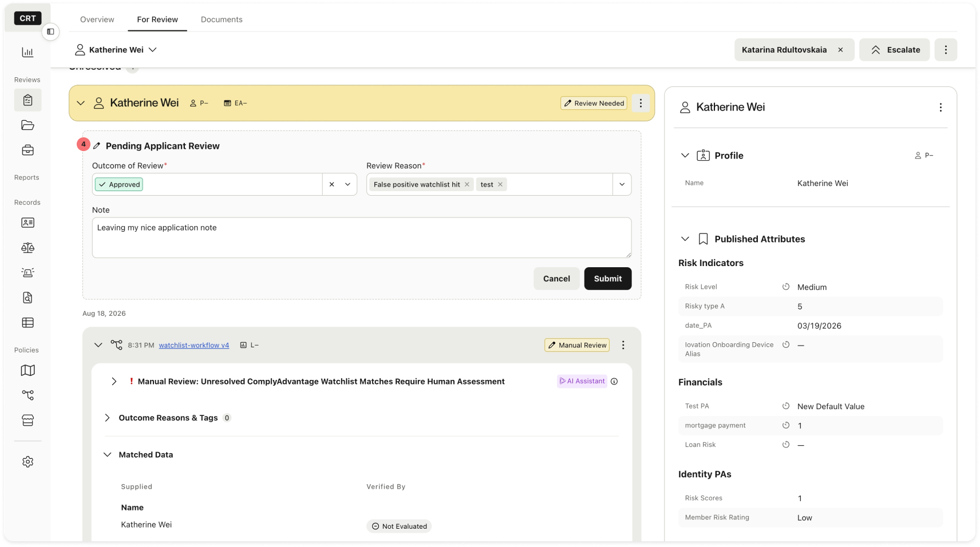Expand Outcome Reasons & Tags
980x547 pixels.
(107, 418)
